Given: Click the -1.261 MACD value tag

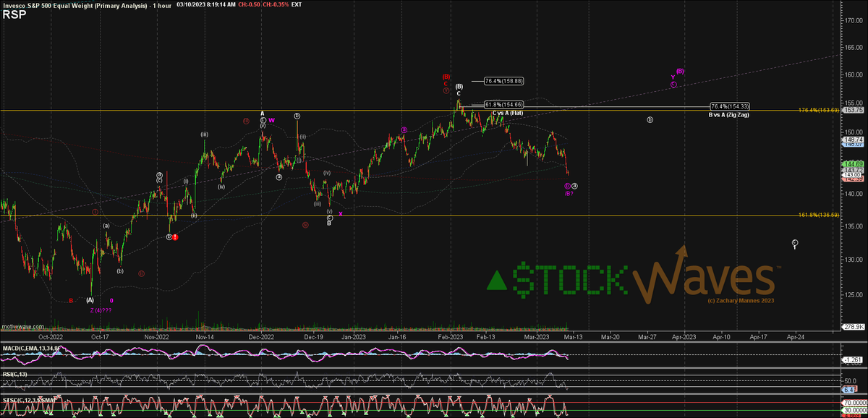Looking at the screenshot, I should tap(851, 359).
